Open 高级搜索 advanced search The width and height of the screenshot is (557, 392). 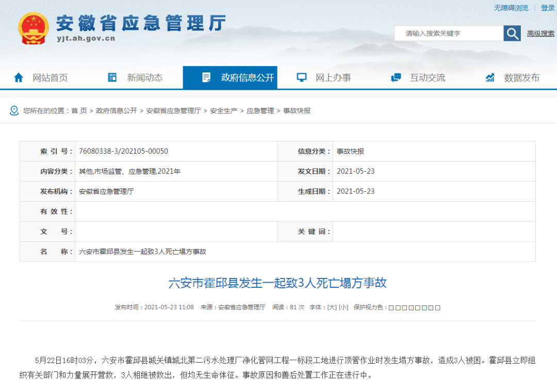[540, 32]
